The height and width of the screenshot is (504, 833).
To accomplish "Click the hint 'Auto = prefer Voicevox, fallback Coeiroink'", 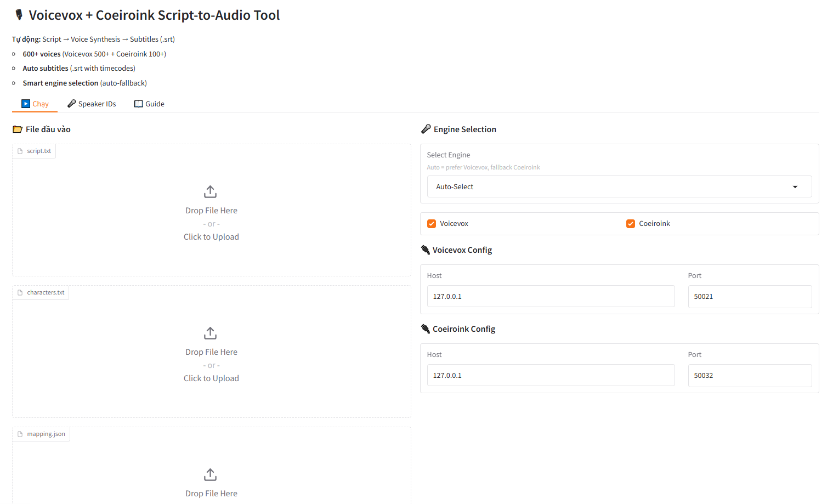I will [484, 167].
